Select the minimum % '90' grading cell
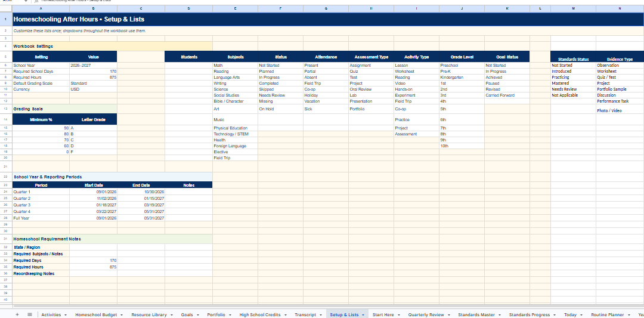Viewport: 644px width, 318px height. point(41,128)
